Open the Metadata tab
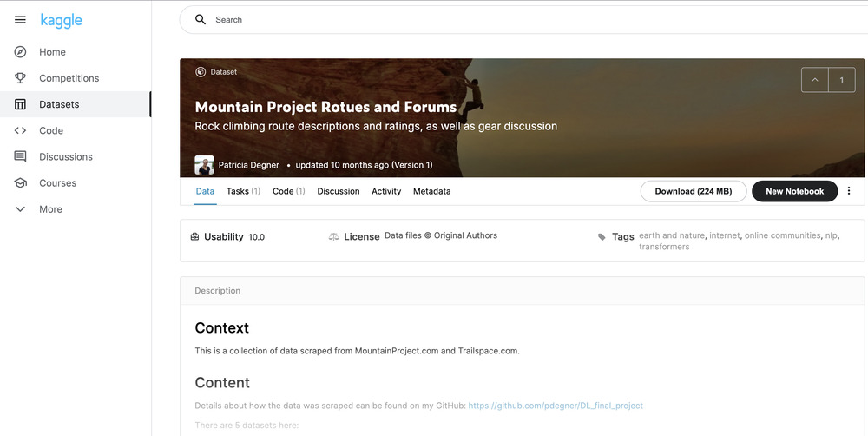 [x=431, y=191]
